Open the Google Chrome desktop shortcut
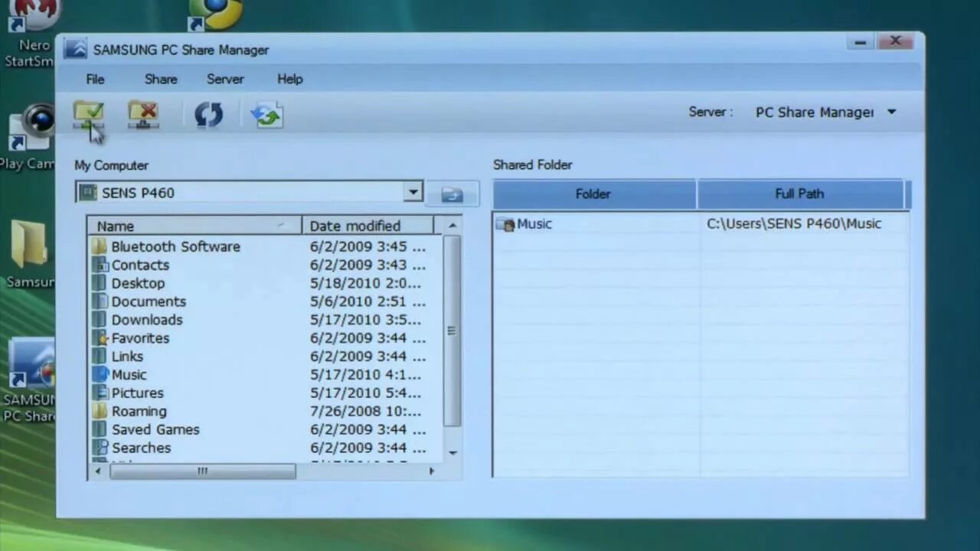Image resolution: width=980 pixels, height=551 pixels. click(x=216, y=15)
